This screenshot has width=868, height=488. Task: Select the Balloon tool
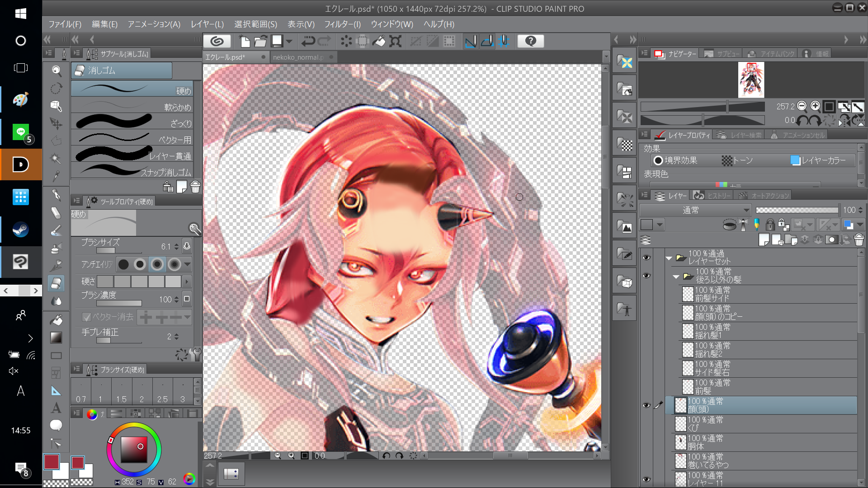(x=56, y=425)
